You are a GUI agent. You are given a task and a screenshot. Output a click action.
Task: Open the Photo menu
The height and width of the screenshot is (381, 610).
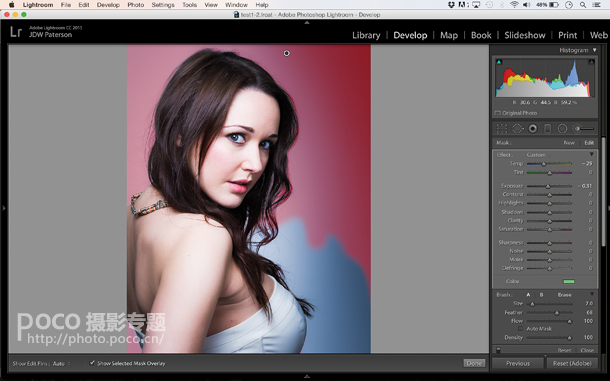(x=136, y=5)
